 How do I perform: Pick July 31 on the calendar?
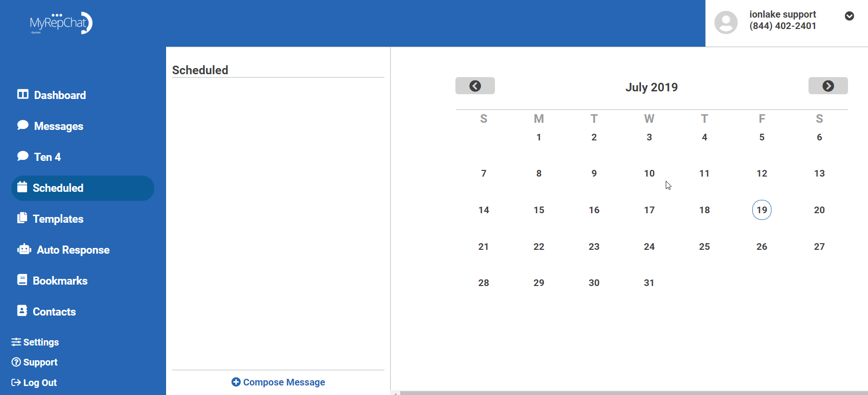coord(649,283)
